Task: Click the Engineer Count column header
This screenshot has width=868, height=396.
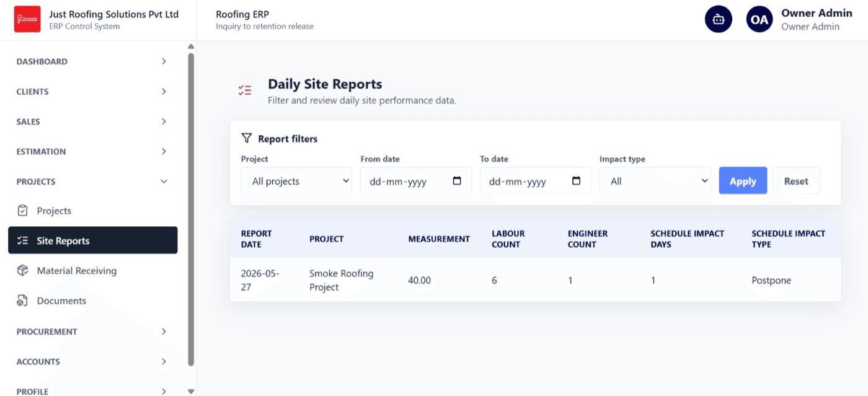Action: (588, 239)
